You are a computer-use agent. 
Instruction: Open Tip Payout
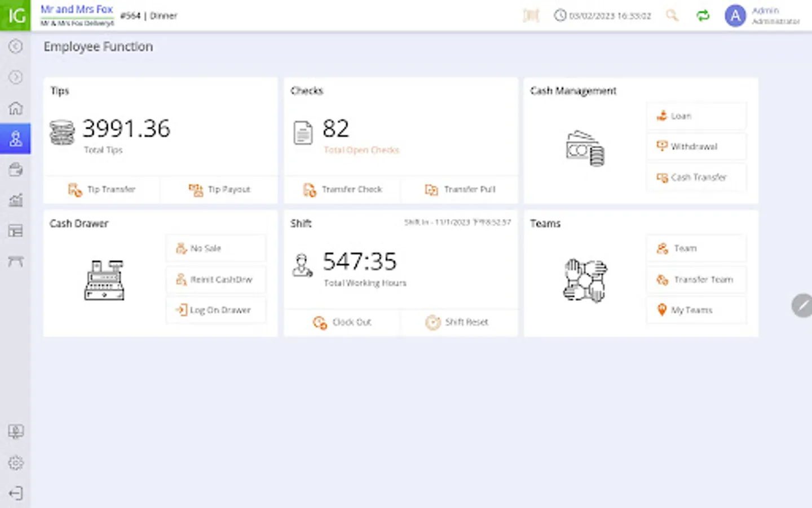219,190
